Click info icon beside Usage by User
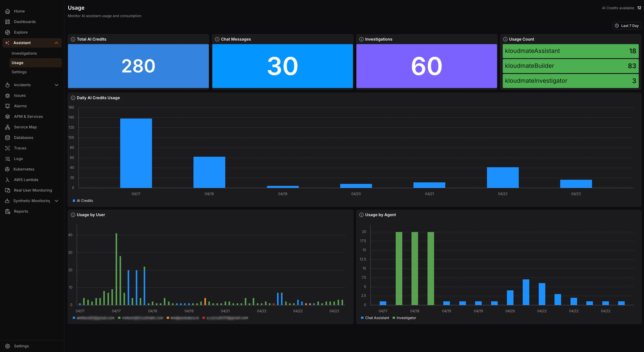 coord(73,215)
